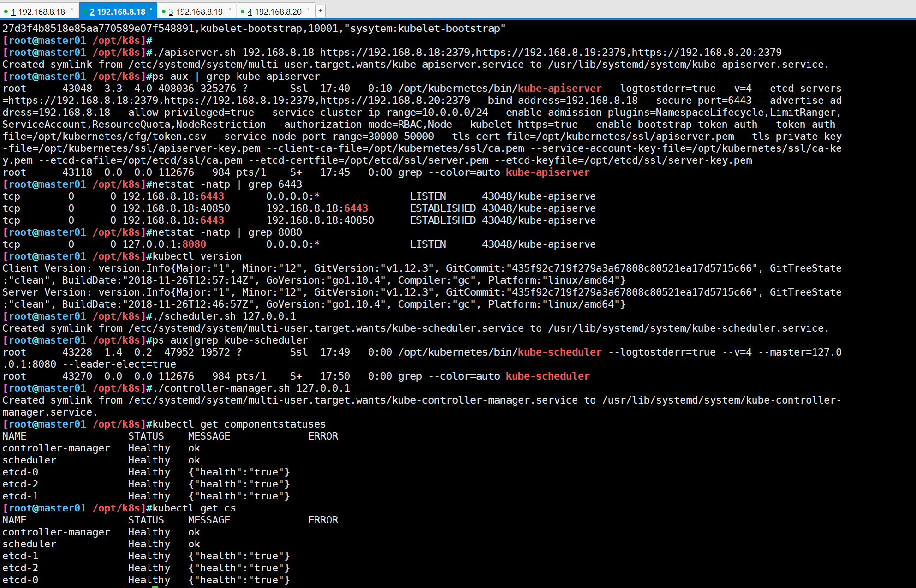916x588 pixels.
Task: Close the 192.168.8.20 tab
Action: (309, 9)
